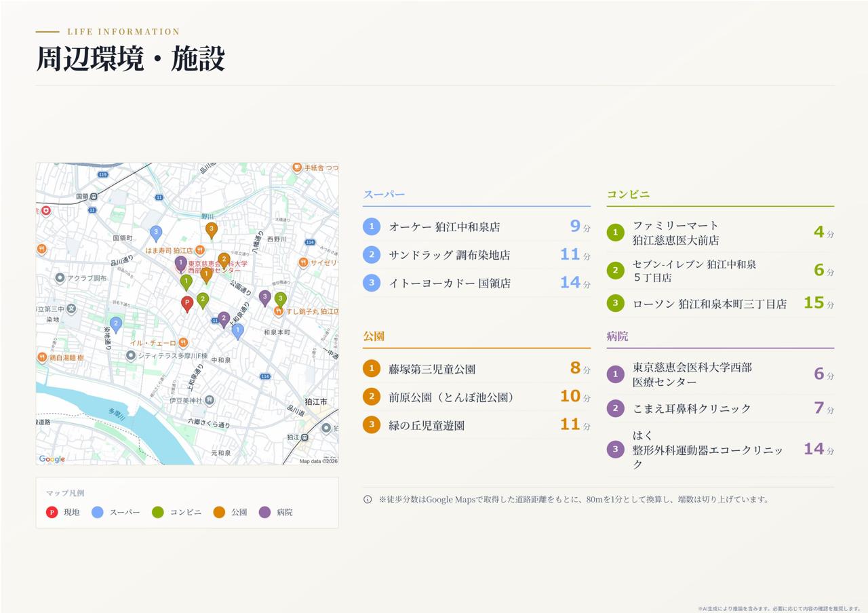Screen dimensions: 868x613
Task: Click the 手紙舎 cafe icon on map
Action: tap(297, 167)
